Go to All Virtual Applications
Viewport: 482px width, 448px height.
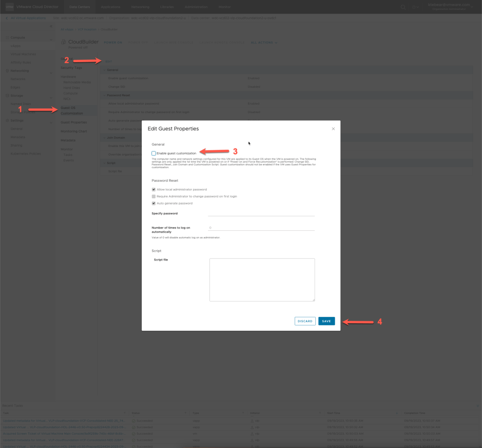(28, 18)
